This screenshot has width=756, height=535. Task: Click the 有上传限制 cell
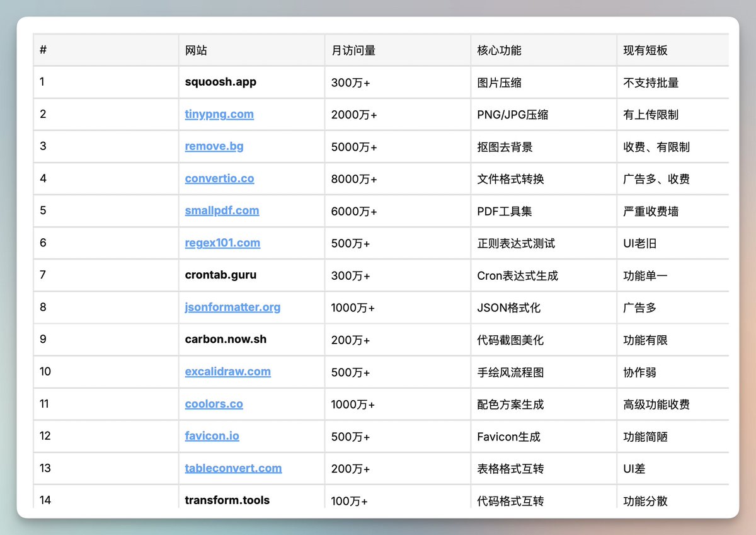673,114
